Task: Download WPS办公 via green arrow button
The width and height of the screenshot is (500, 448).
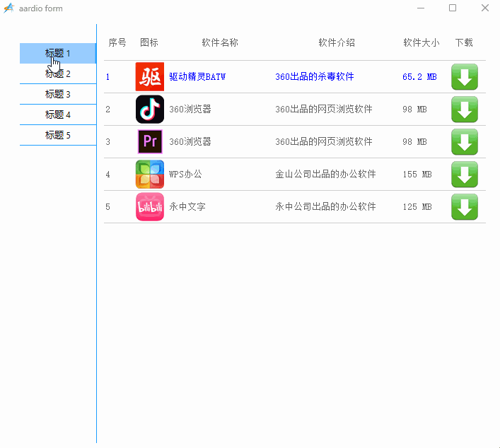Action: point(464,175)
